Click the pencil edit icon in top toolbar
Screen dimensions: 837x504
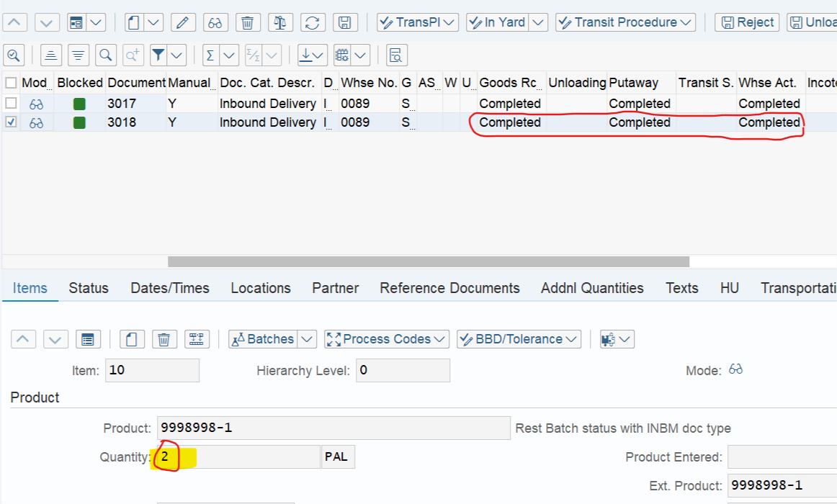point(182,22)
